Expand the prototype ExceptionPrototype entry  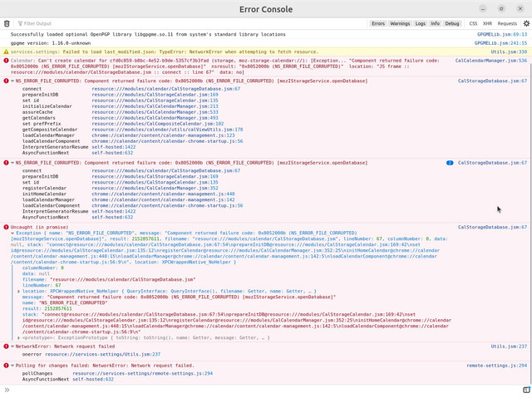pos(18,337)
